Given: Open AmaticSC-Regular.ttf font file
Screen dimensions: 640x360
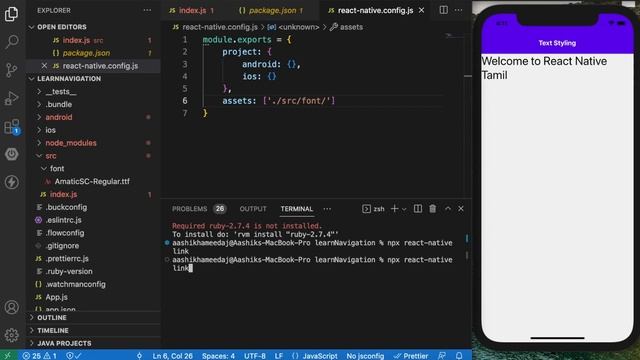Looking at the screenshot, I should (92, 181).
